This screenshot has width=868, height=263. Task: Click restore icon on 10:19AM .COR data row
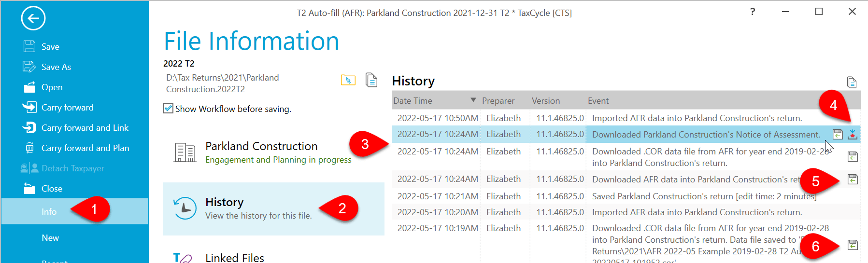853,245
